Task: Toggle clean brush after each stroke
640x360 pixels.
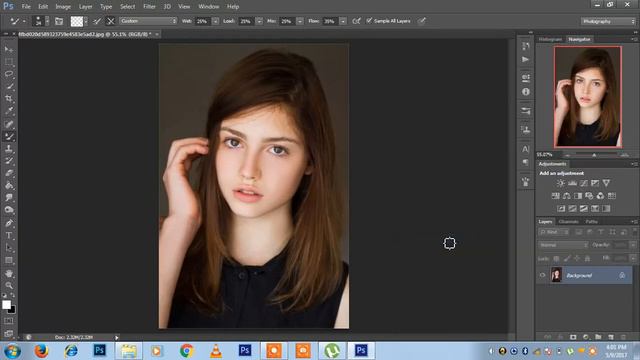Action: click(110, 21)
